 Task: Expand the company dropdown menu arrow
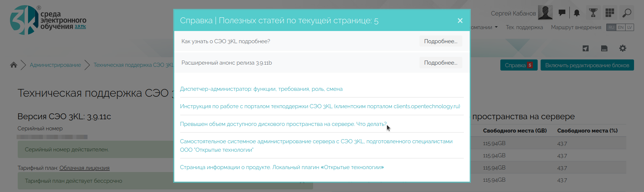tap(496, 27)
